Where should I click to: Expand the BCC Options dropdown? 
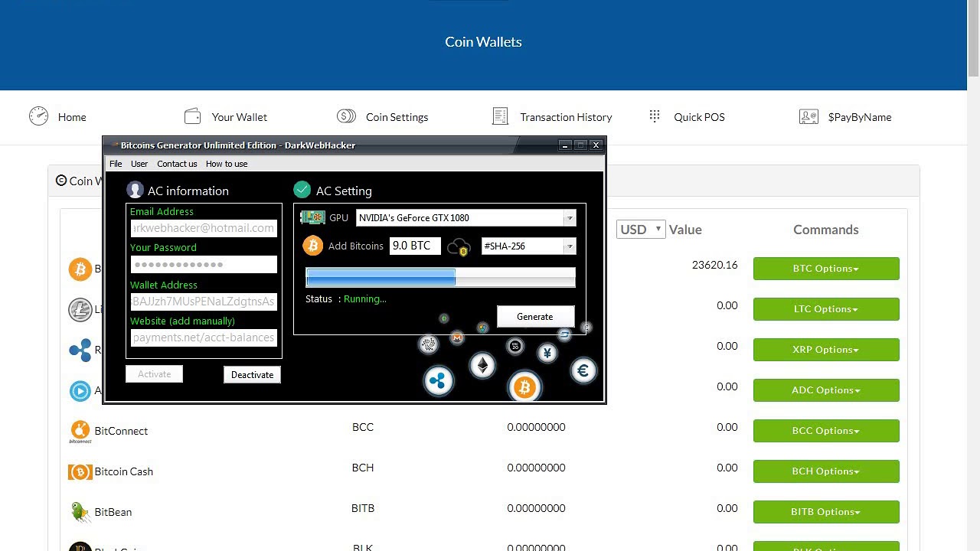click(826, 431)
